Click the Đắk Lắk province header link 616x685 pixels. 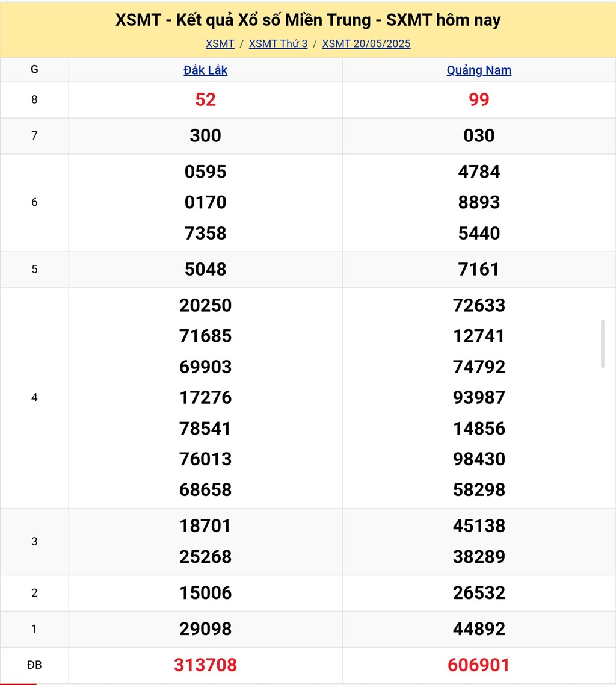[206, 70]
